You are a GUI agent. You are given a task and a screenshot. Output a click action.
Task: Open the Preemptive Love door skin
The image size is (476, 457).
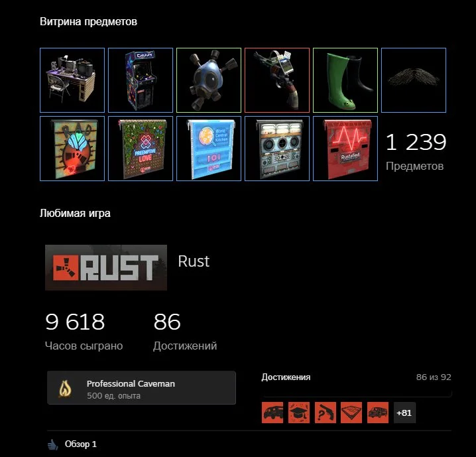[141, 149]
